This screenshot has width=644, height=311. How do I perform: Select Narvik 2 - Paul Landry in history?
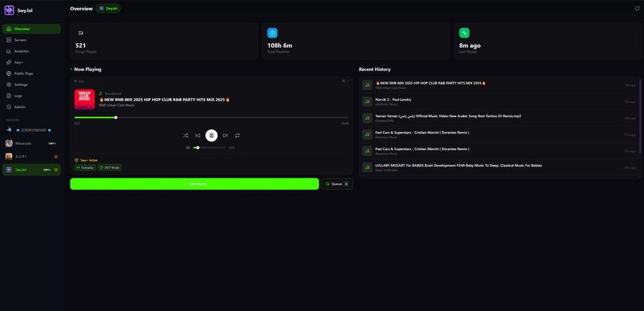tap(392, 101)
